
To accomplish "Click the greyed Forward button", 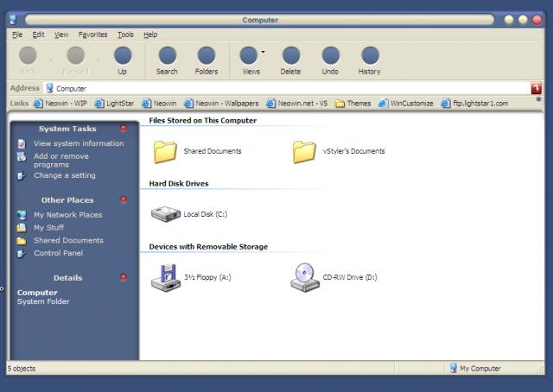I will [75, 61].
